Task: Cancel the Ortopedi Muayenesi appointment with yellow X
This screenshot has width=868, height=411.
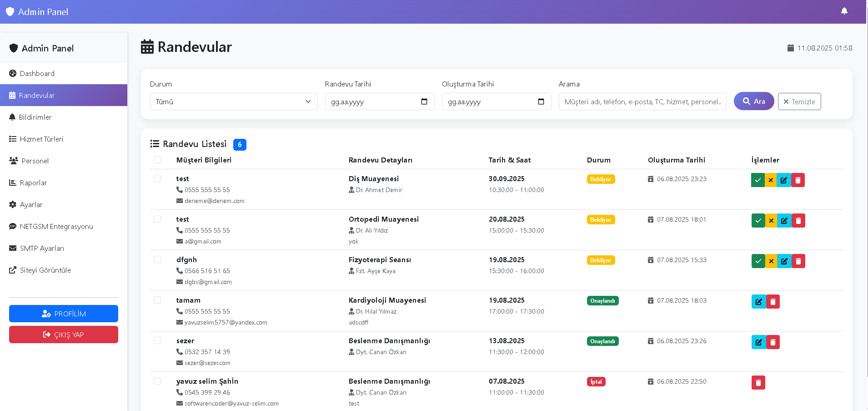Action: (771, 221)
